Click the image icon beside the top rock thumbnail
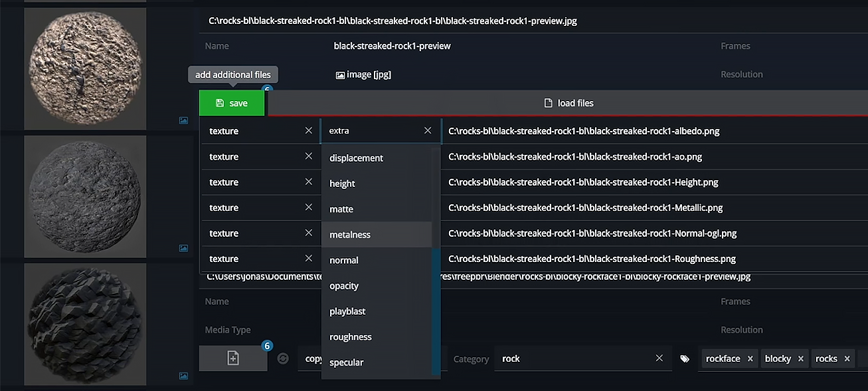 point(183,120)
